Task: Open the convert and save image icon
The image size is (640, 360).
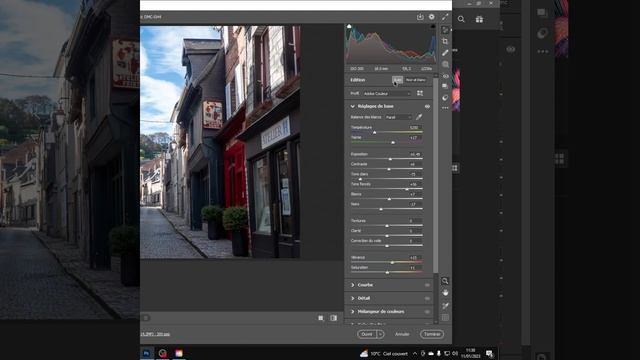Action: point(420,17)
